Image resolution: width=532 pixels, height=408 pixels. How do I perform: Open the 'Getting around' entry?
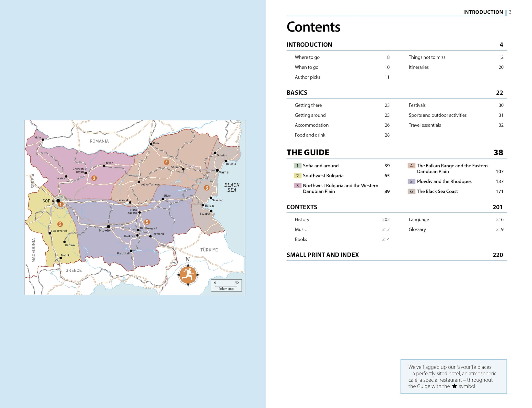[310, 115]
